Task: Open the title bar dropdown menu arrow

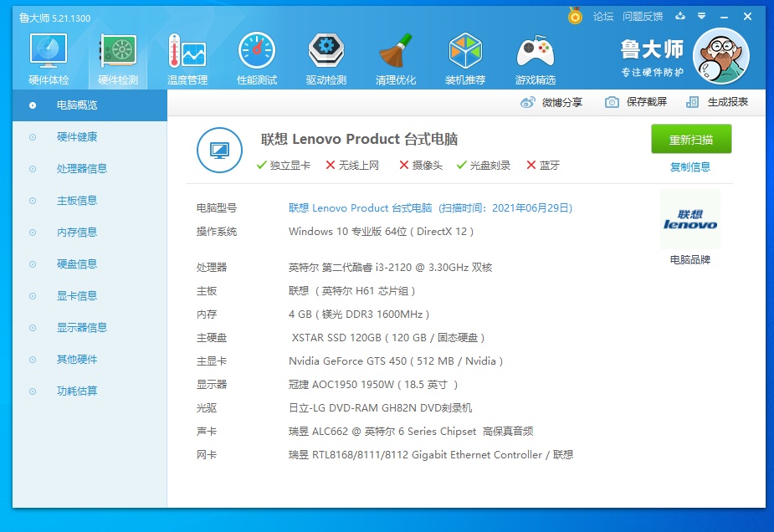Action: click(701, 16)
